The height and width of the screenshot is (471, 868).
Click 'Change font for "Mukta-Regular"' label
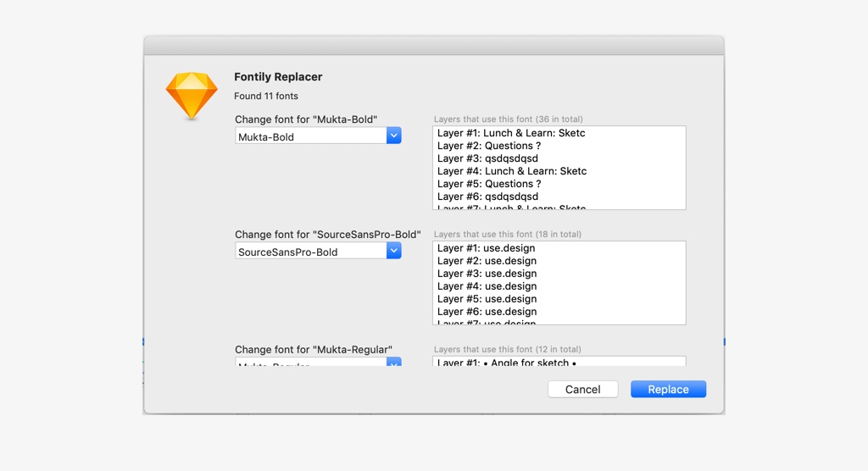(314, 349)
